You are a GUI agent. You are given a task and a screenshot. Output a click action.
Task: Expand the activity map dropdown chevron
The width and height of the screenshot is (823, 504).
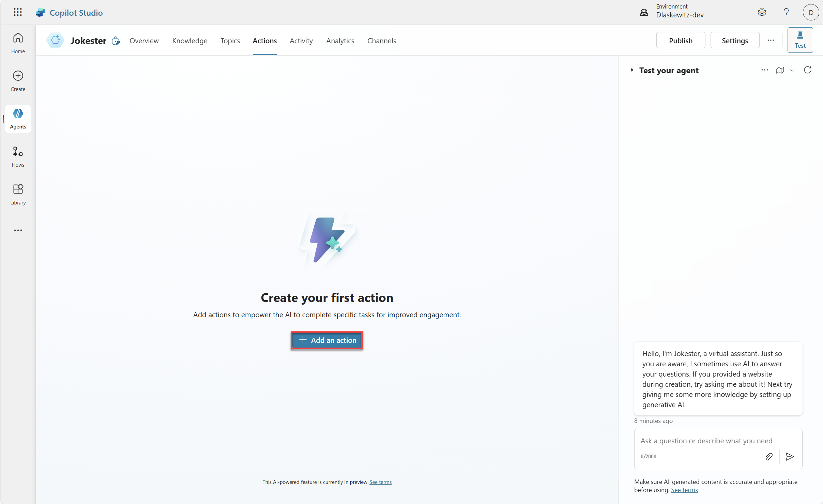(792, 71)
